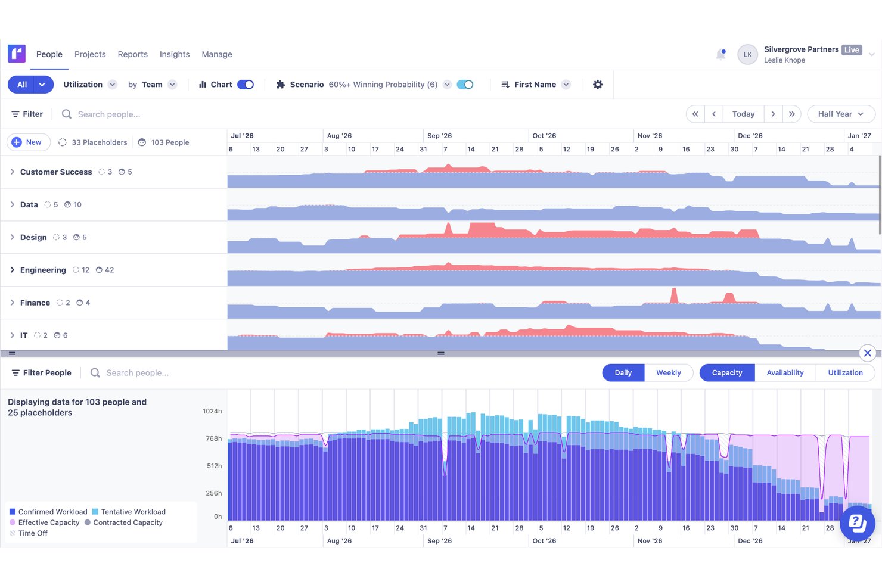Image resolution: width=882 pixels, height=588 pixels.
Task: Close the capacity chart panel
Action: (868, 353)
